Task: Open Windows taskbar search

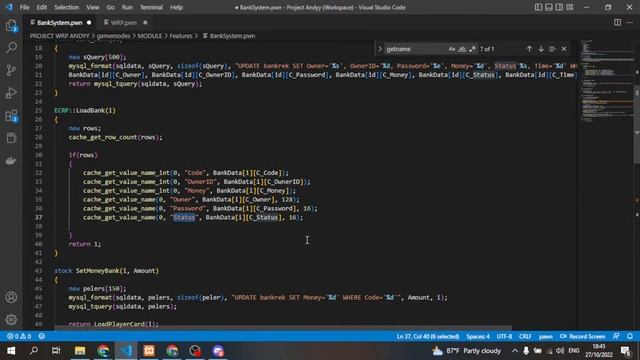Action: 34,351
